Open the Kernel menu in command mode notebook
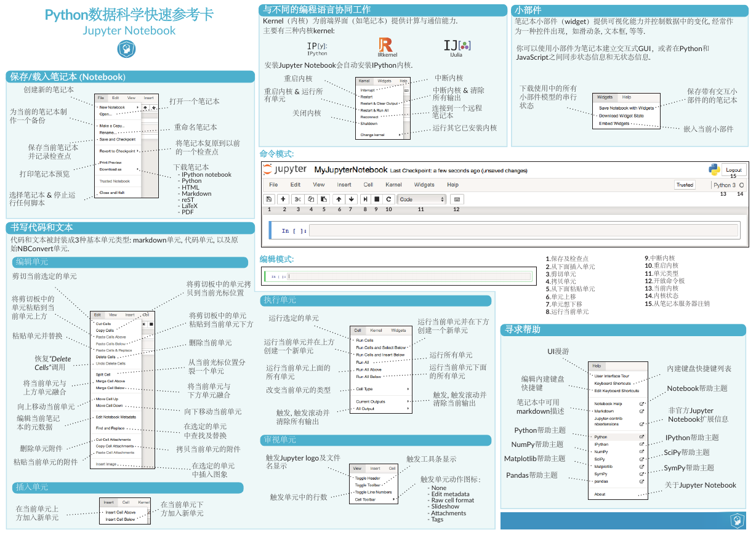This screenshot has width=756, height=535. [x=393, y=184]
